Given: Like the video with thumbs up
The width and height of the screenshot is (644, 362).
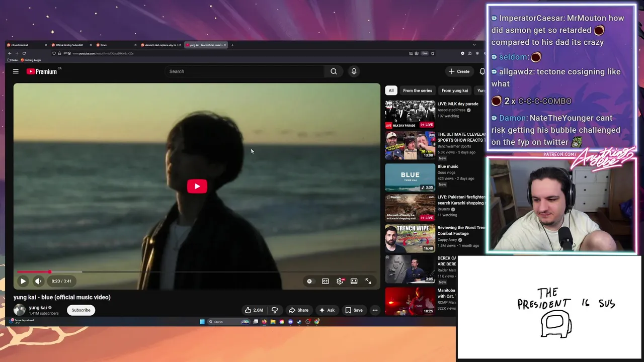Looking at the screenshot, I should [254, 310].
